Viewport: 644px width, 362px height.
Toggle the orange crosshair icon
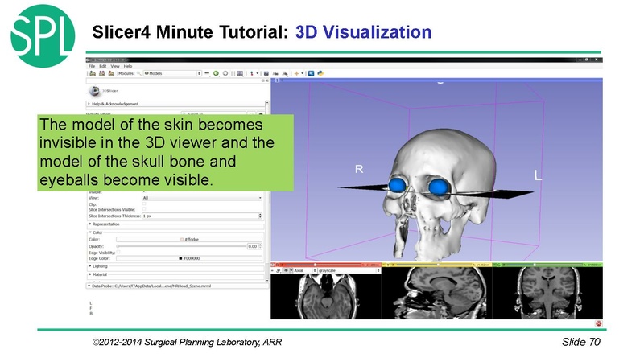pos(296,73)
